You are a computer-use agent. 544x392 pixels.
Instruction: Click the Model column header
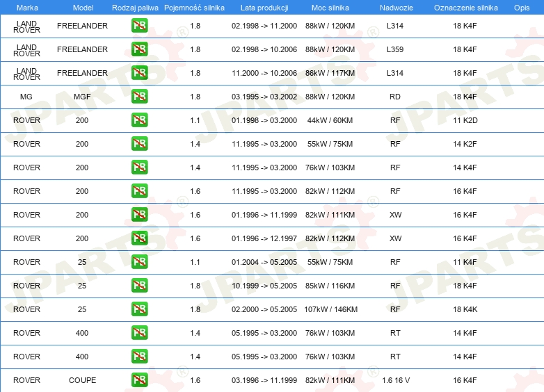coord(83,8)
